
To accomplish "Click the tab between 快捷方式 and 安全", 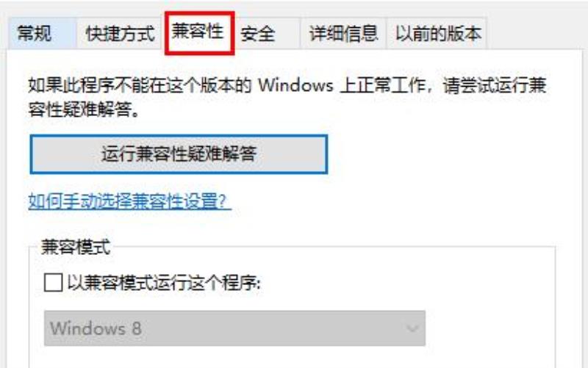I will [x=199, y=32].
